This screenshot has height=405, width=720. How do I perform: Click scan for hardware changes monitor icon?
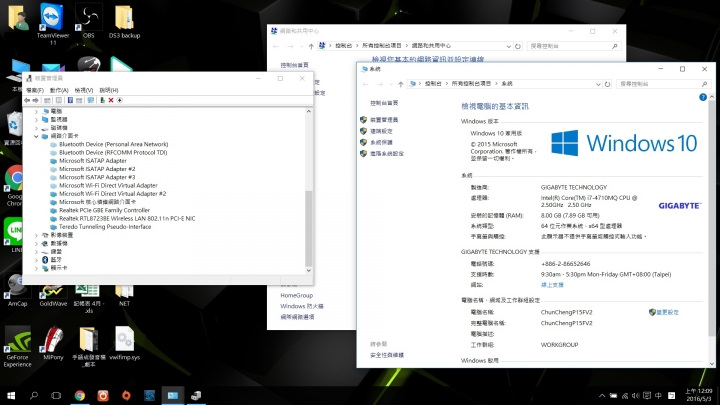click(90, 100)
